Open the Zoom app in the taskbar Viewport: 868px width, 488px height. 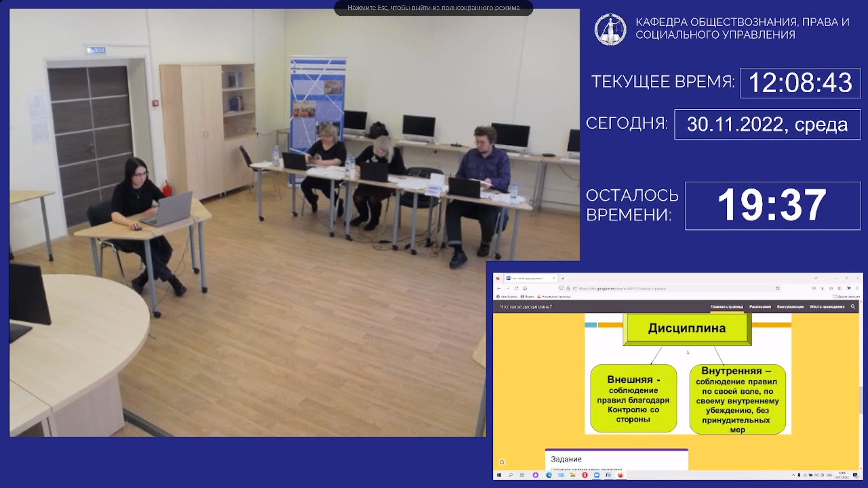point(597,475)
